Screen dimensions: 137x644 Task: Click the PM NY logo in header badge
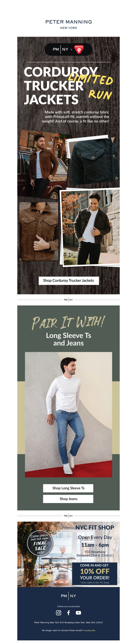pyautogui.click(x=60, y=49)
